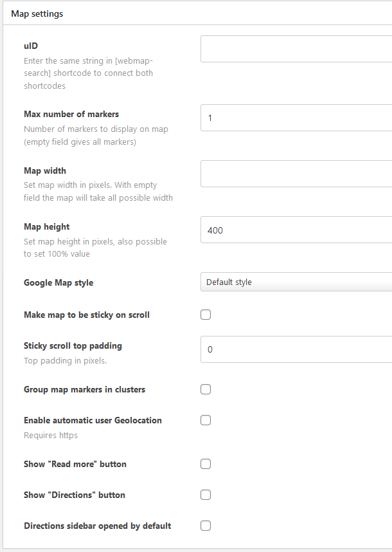Click the Enable automatic user Geolocation label
The image size is (392, 552).
(x=93, y=420)
